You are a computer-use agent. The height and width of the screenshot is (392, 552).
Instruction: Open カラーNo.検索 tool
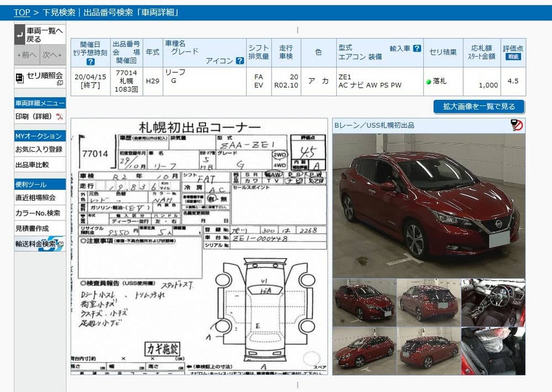(x=40, y=213)
